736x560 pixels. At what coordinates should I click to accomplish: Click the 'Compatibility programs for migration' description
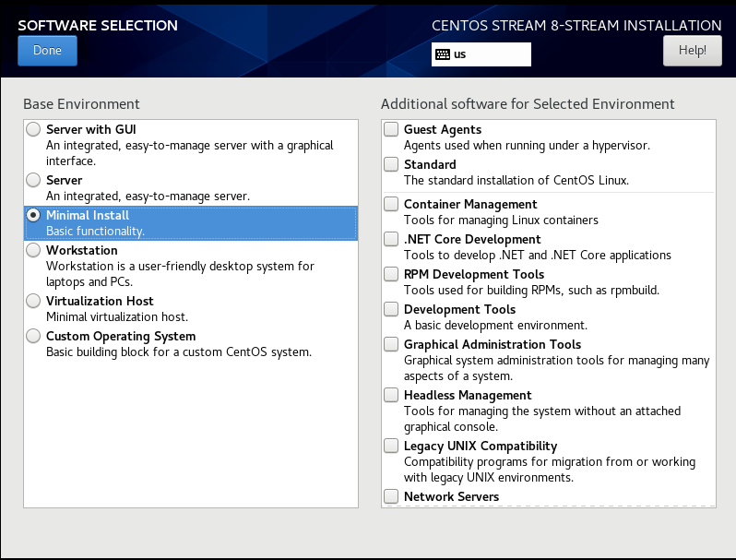(550, 470)
